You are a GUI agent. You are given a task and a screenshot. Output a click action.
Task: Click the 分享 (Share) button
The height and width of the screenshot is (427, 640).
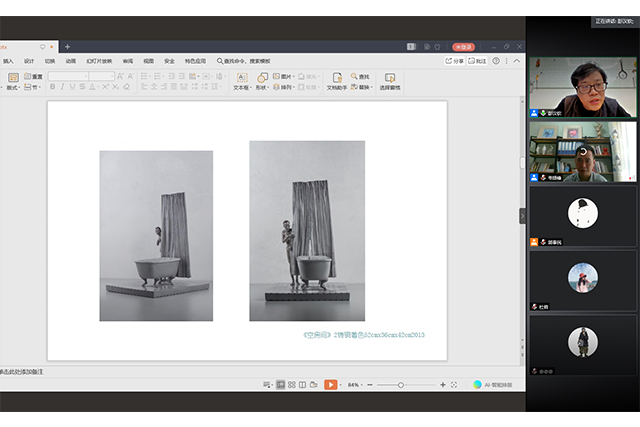[455, 60]
